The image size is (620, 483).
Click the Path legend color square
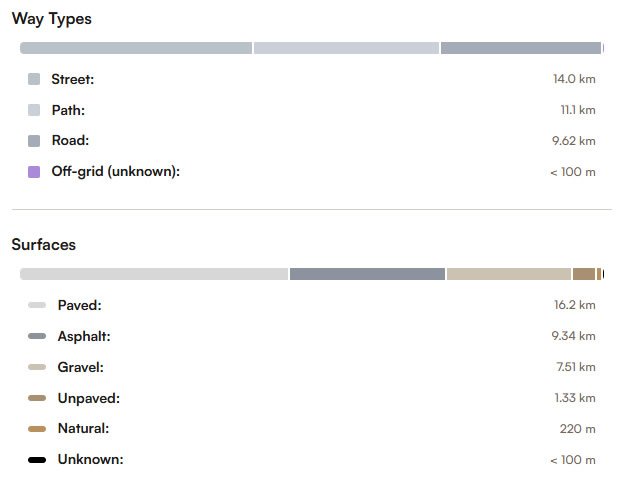34,110
